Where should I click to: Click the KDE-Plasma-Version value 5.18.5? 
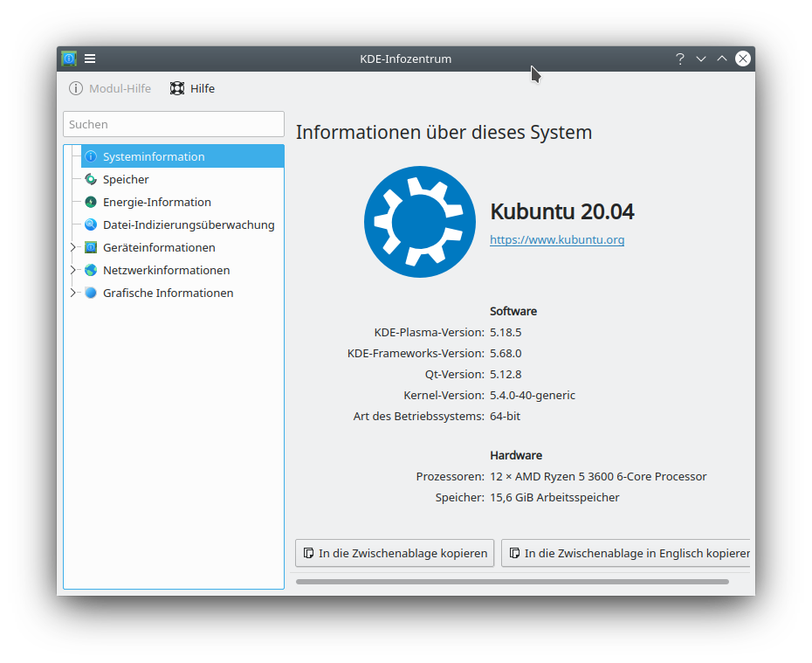click(x=506, y=333)
